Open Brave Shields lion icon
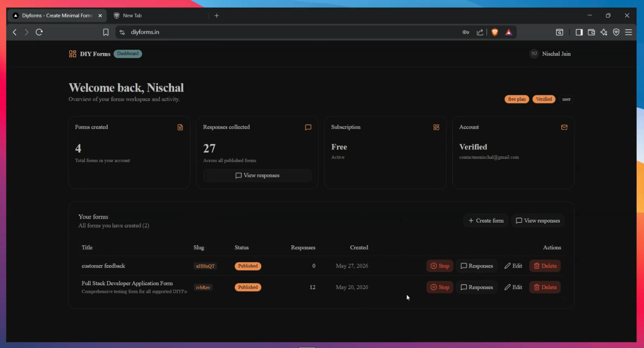This screenshot has width=644, height=348. pos(495,32)
